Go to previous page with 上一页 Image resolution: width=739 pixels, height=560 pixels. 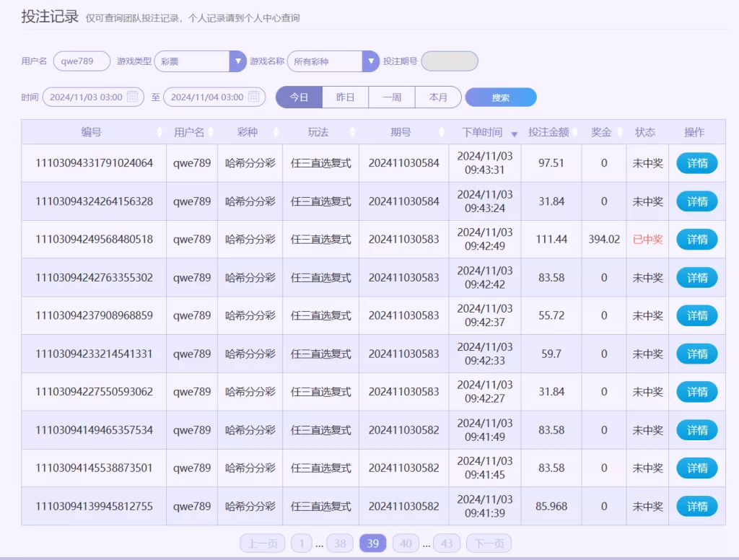(x=263, y=543)
